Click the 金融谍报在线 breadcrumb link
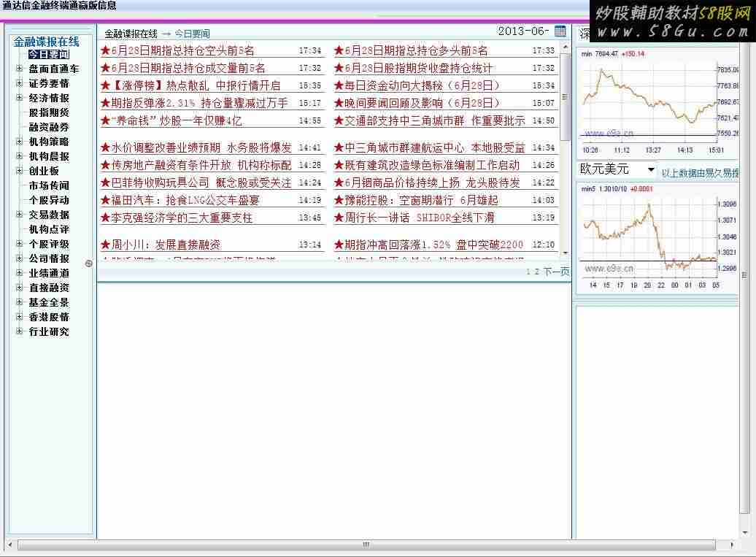756x557 pixels. [x=131, y=34]
